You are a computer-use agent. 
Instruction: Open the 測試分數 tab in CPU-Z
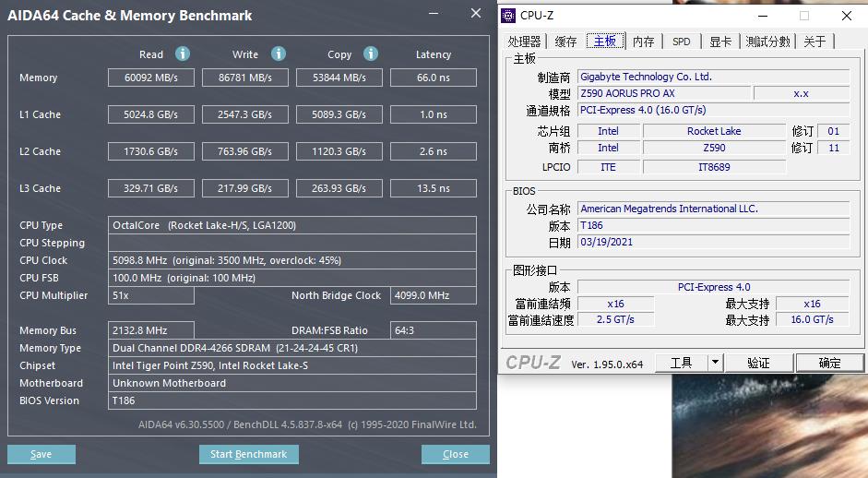click(767, 42)
